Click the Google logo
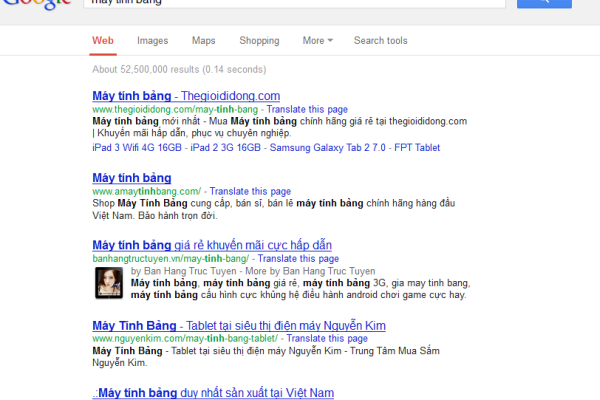Viewport: 600px width, 400px height. (x=37, y=5)
